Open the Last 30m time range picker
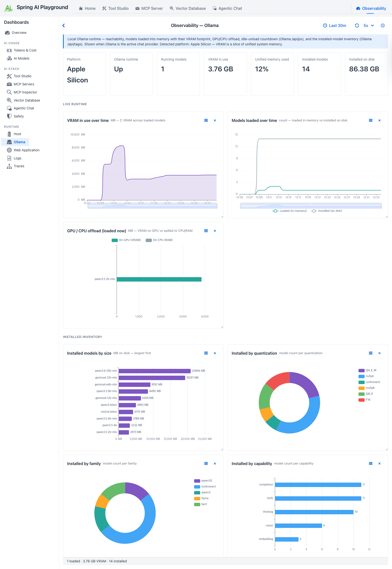Image resolution: width=392 pixels, height=569 pixels. 334,26
